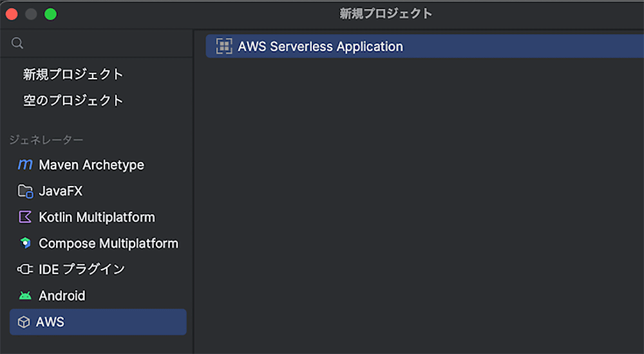Choose 空のプロジェクト from the list
Image resolution: width=644 pixels, height=354 pixels.
pyautogui.click(x=73, y=101)
